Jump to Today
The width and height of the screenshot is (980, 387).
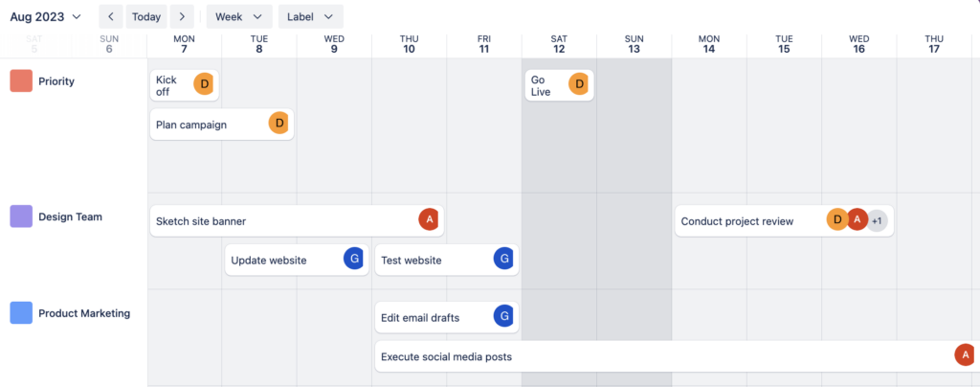point(146,17)
